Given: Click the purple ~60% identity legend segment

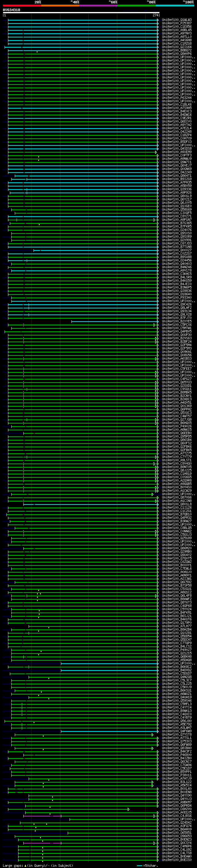Looking at the screenshot, I should pos(98,6).
